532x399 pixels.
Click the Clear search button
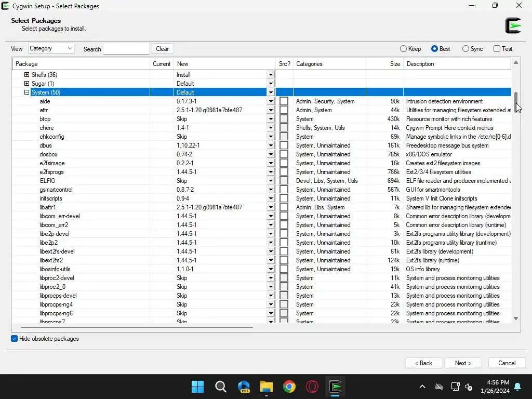(163, 48)
